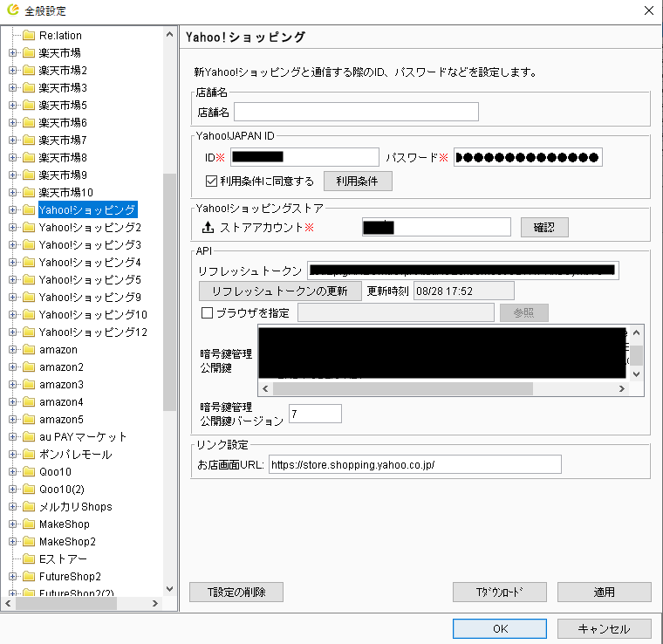Select Yahoo!ショッピング3 in the tree
Image resolution: width=663 pixels, height=644 pixels.
point(90,245)
